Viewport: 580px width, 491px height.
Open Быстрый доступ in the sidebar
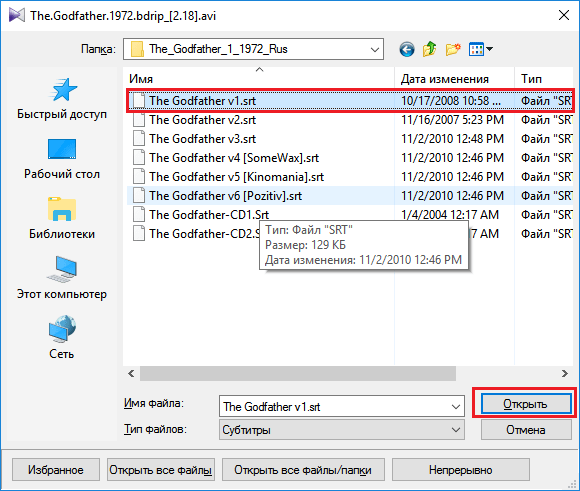(62, 99)
